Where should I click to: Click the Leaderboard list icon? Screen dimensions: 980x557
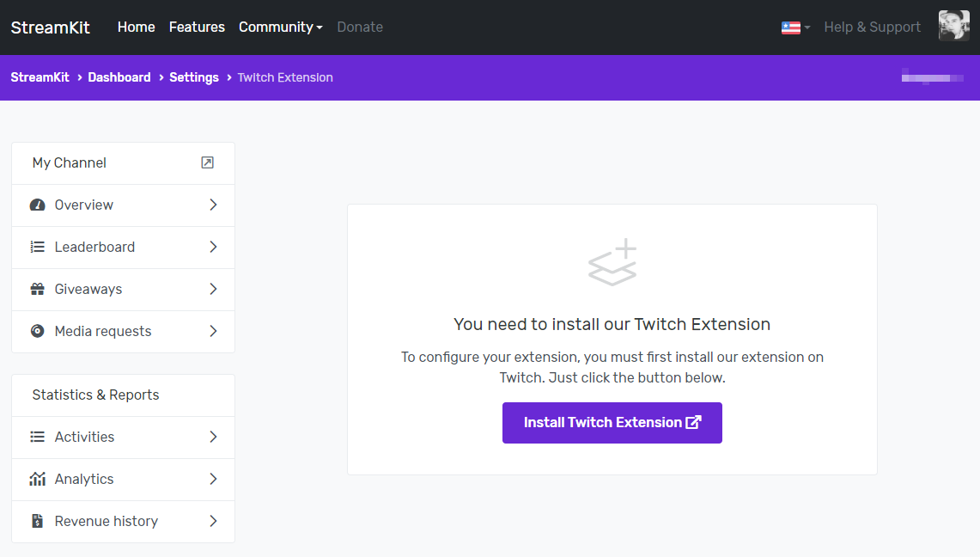click(38, 247)
